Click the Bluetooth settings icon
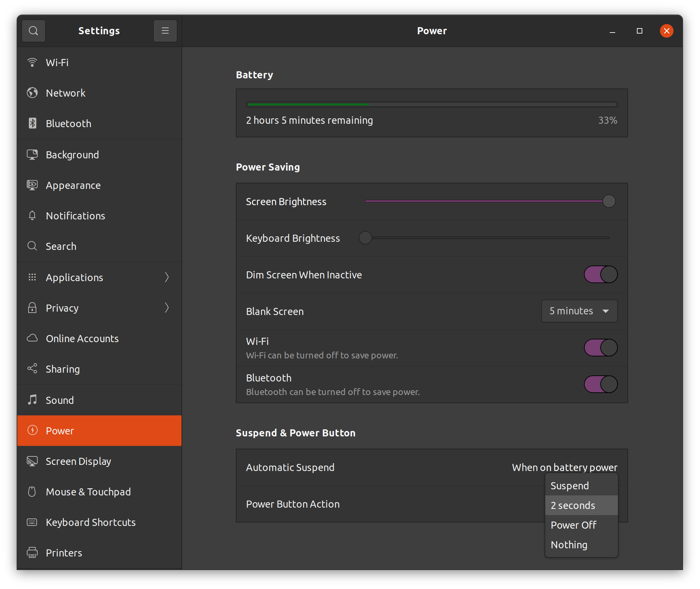700x589 pixels. (32, 123)
